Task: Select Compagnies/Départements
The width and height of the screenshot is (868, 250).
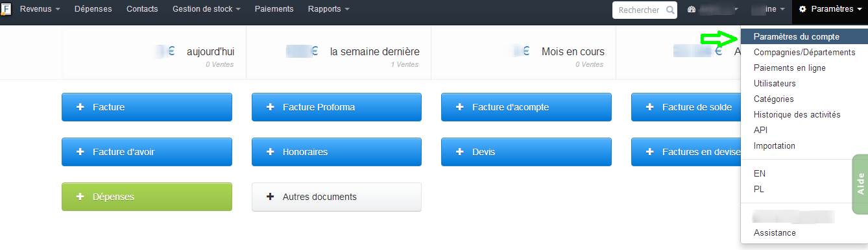Action: [x=804, y=53]
